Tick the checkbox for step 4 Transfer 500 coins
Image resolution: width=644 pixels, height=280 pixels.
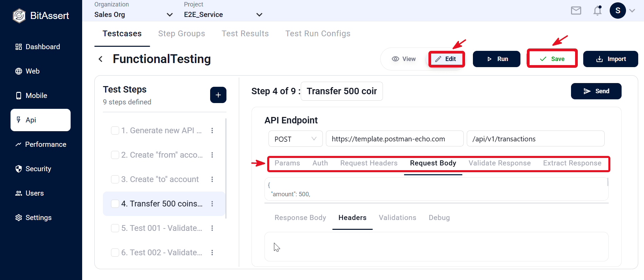coord(115,204)
